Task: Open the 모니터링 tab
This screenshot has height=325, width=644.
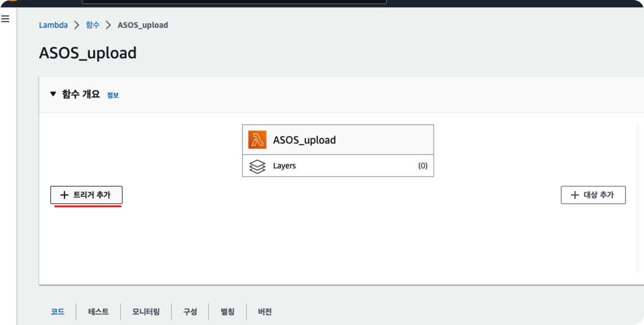Action: (146, 312)
